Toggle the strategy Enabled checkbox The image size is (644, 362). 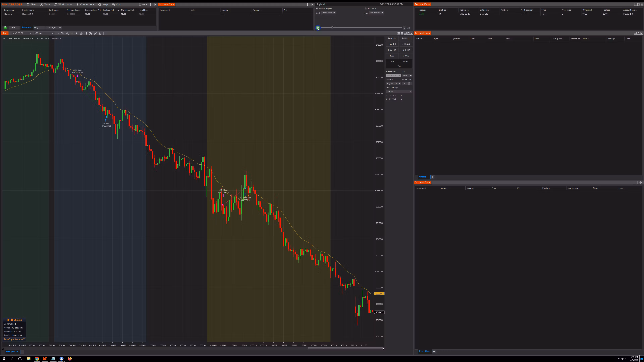(440, 14)
